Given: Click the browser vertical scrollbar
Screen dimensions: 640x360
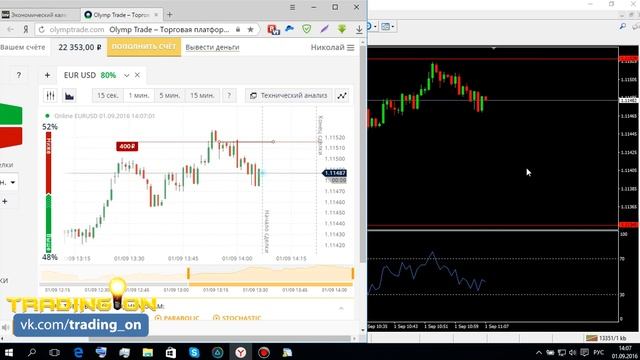Looking at the screenshot, I should (363, 155).
